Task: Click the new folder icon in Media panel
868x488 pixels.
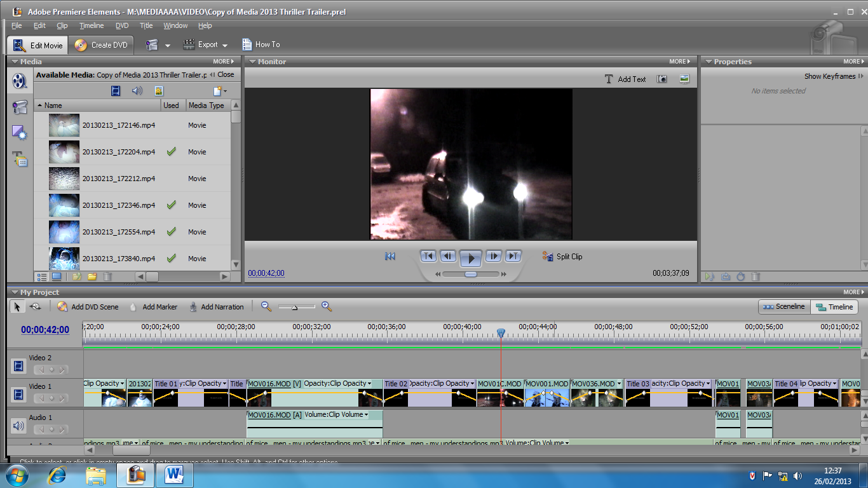Action: pyautogui.click(x=92, y=277)
